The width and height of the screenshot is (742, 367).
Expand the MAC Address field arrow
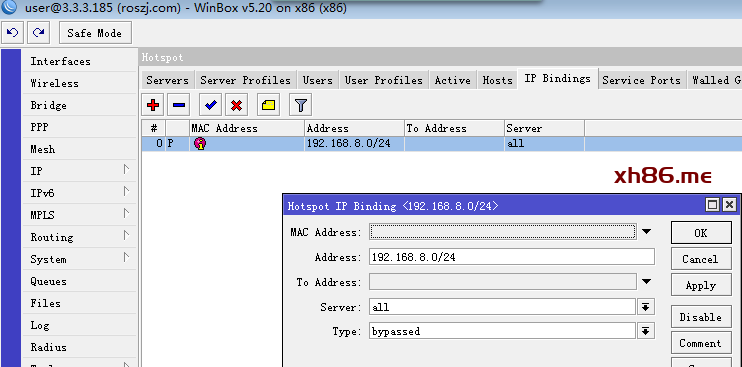(646, 232)
